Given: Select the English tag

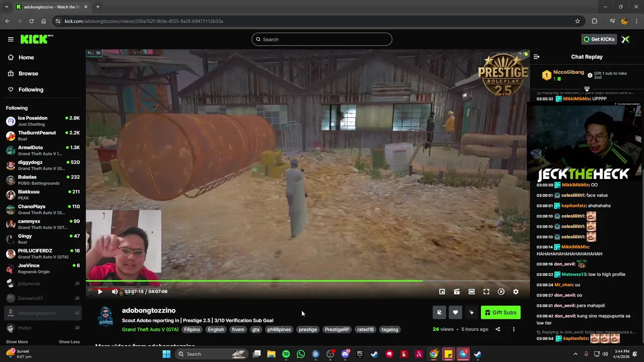Looking at the screenshot, I should pos(216,329).
